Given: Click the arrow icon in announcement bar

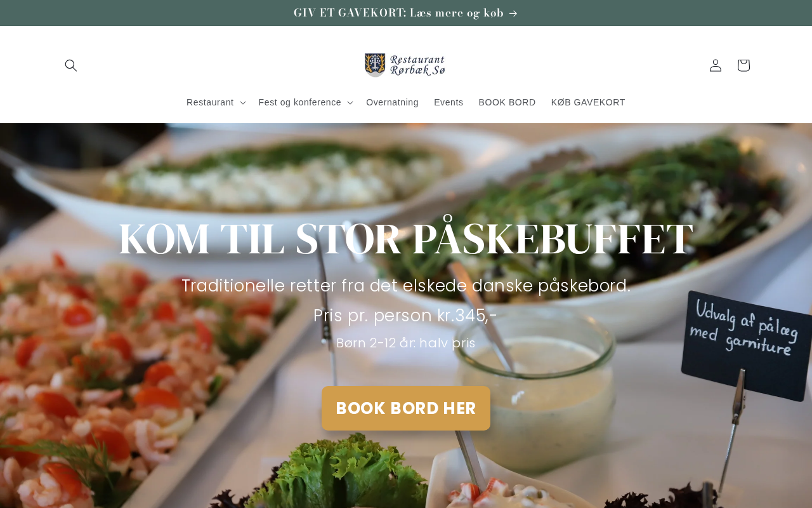Looking at the screenshot, I should [513, 13].
